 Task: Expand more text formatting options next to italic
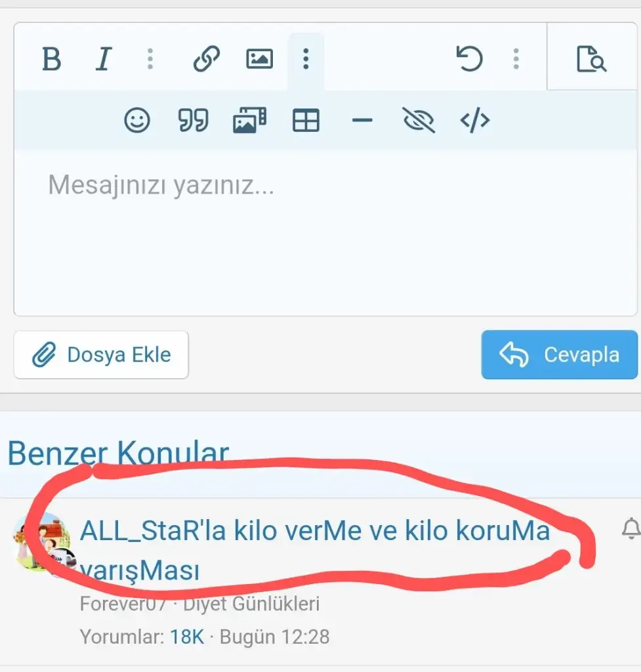(150, 58)
